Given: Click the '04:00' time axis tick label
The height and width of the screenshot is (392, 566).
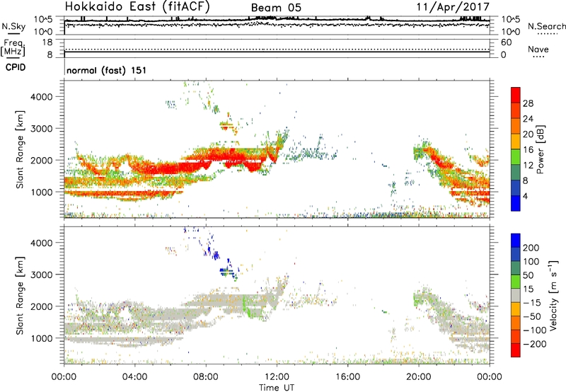Looking at the screenshot, I should coord(134,377).
